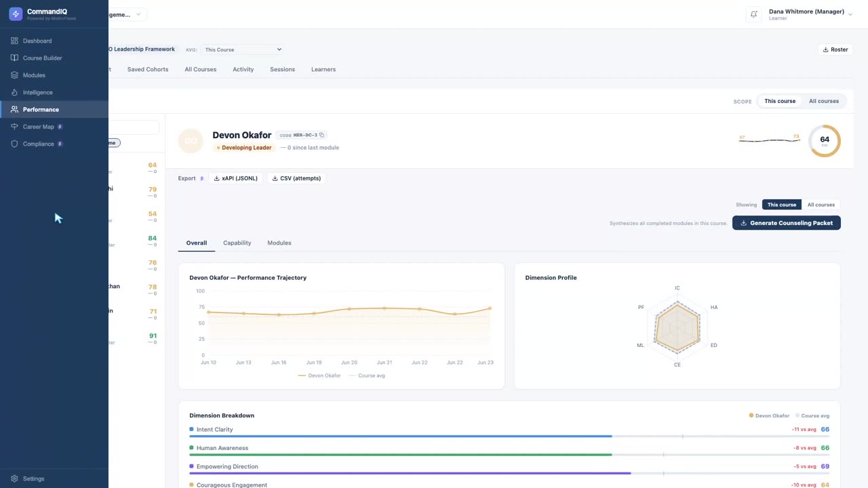Click the Career Map signpost icon
Viewport: 868px width, 488px height.
coord(15,127)
